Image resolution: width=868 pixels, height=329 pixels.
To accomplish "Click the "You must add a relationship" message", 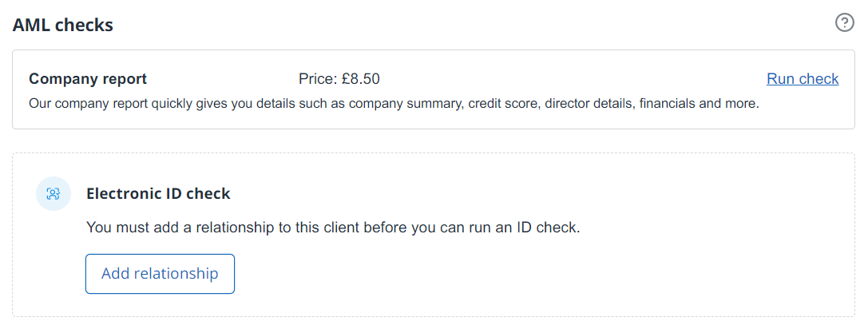I will pos(332,228).
